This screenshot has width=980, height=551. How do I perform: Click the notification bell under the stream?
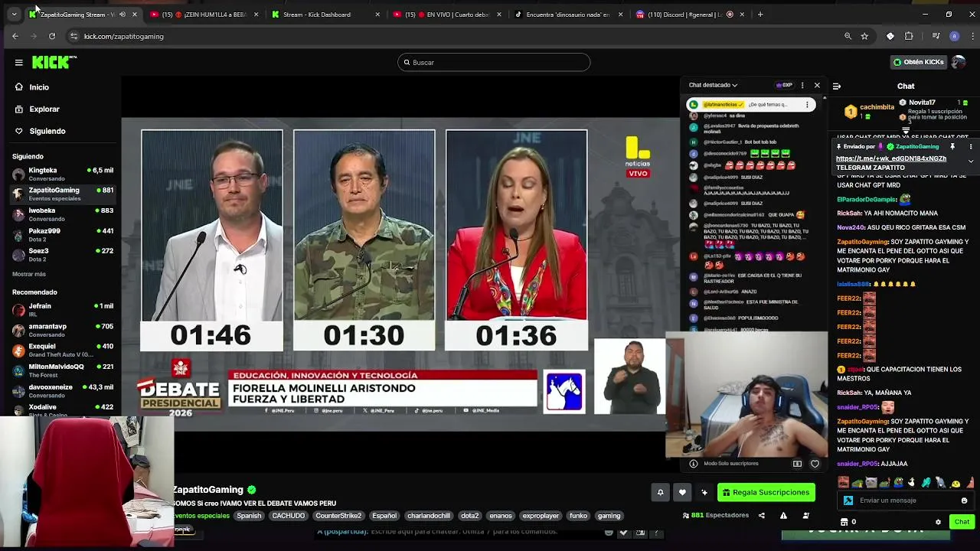click(660, 492)
